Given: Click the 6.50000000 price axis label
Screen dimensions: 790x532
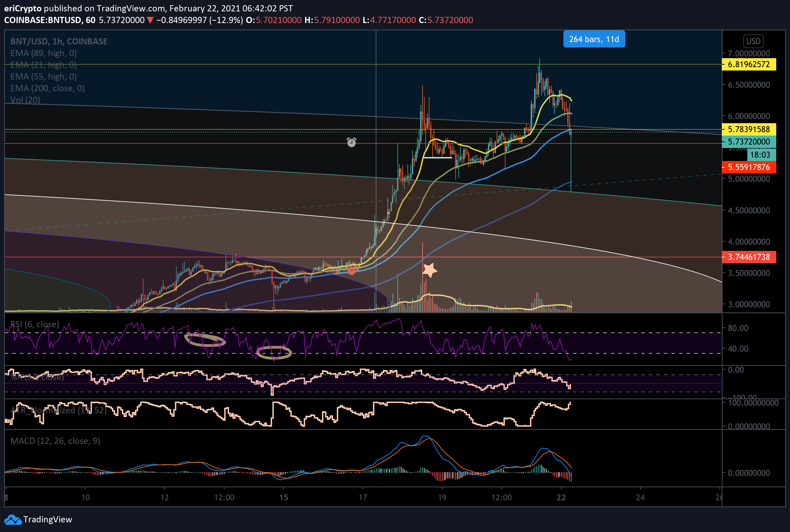Looking at the screenshot, I should pos(749,85).
